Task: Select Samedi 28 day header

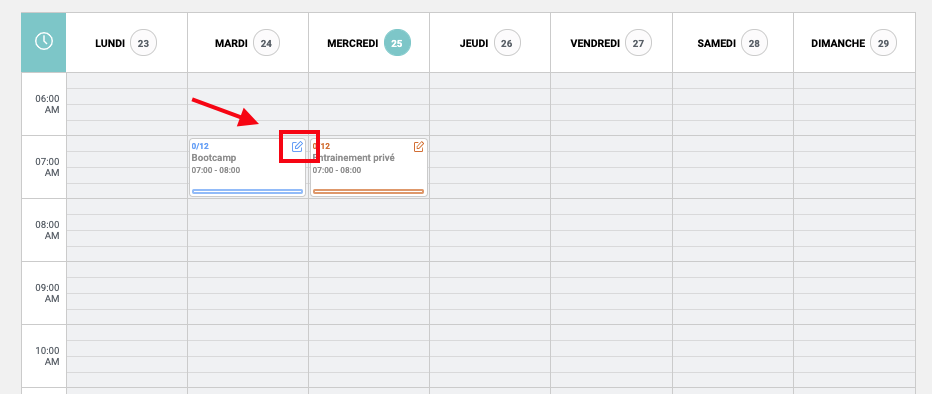Action: (x=733, y=43)
